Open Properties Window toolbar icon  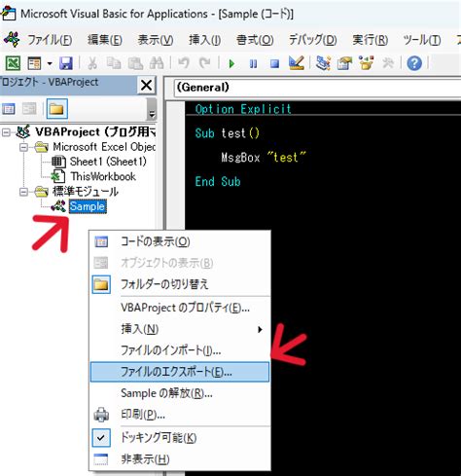(344, 63)
